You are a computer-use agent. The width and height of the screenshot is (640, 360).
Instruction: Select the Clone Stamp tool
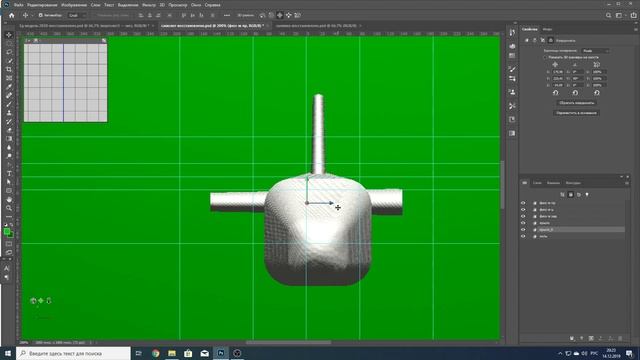9,113
